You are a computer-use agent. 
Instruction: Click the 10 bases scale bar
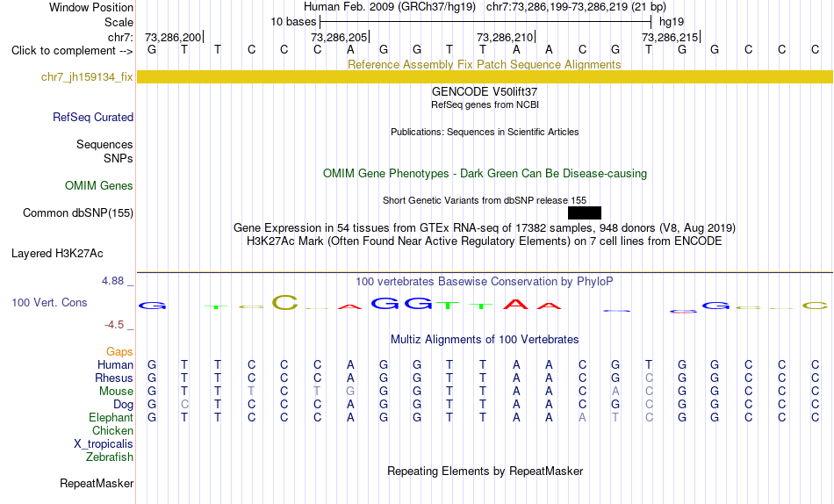485,22
